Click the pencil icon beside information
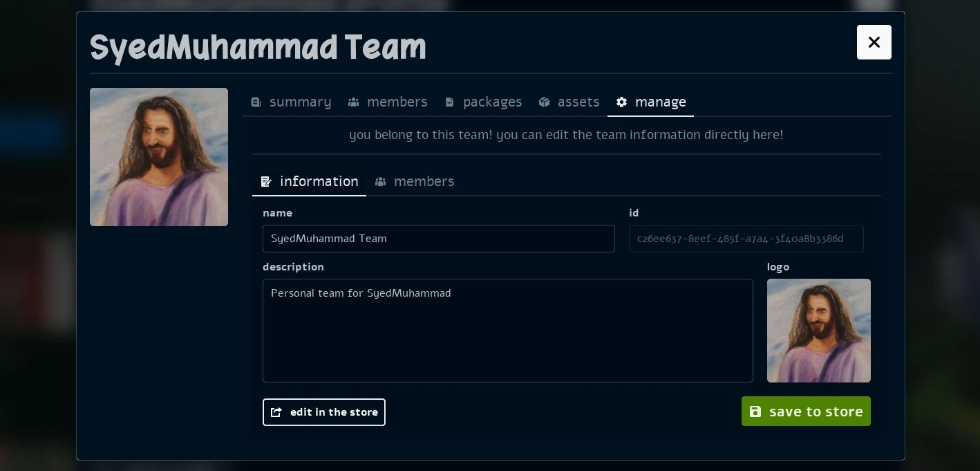This screenshot has width=980, height=471. (x=266, y=182)
